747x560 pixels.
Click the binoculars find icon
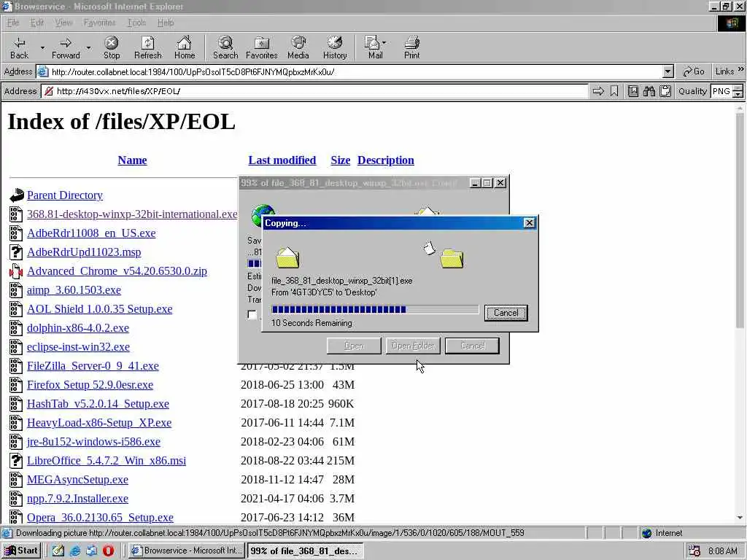[x=649, y=91]
